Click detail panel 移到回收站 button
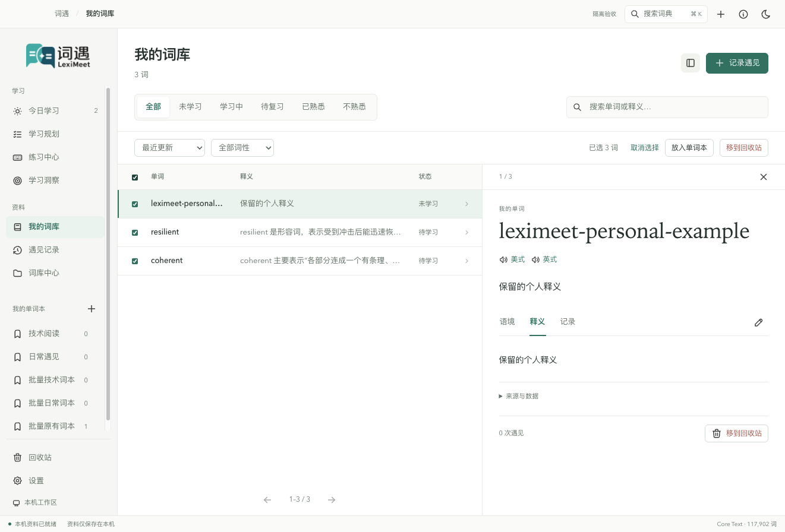Screen dimensions: 785x532 click(x=736, y=433)
